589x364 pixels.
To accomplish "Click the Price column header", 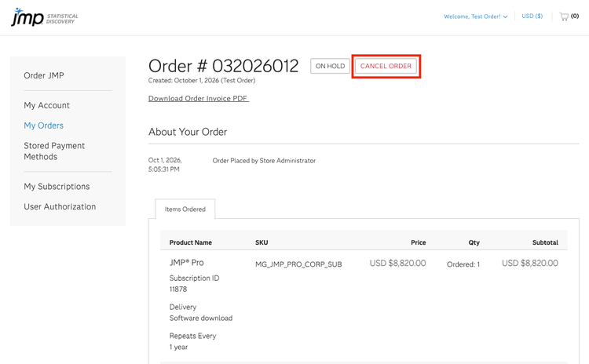I will pyautogui.click(x=418, y=242).
